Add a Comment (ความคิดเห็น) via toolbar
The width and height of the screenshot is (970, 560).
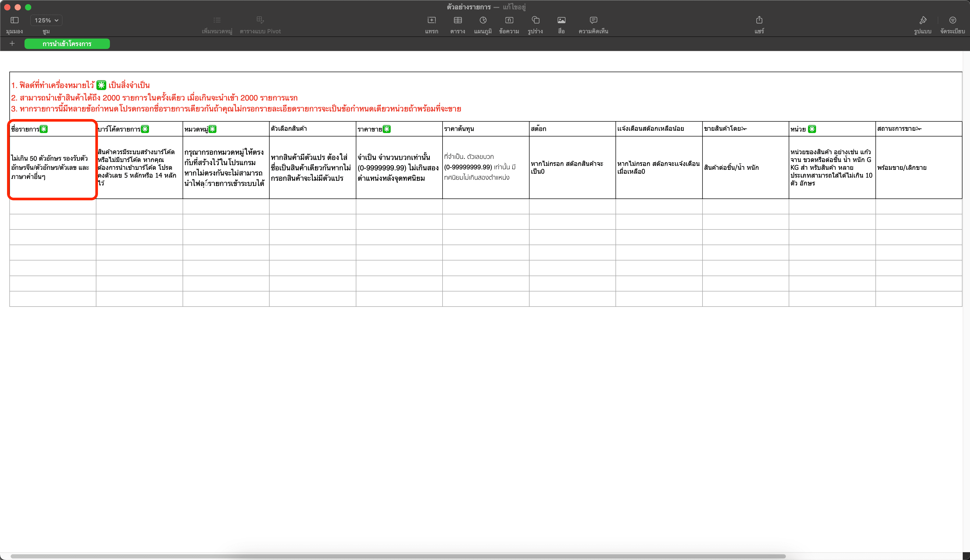coord(593,20)
